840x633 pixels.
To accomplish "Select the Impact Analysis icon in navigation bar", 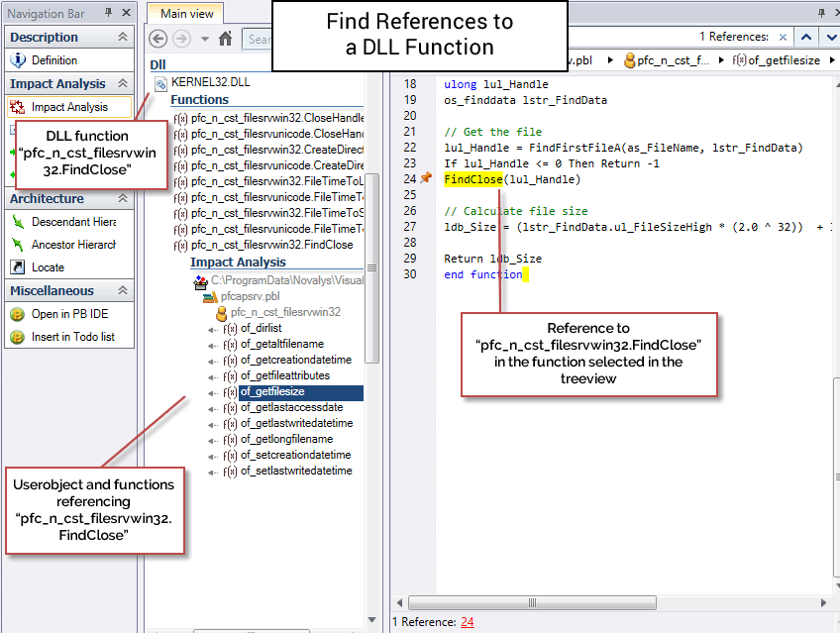I will [x=18, y=107].
